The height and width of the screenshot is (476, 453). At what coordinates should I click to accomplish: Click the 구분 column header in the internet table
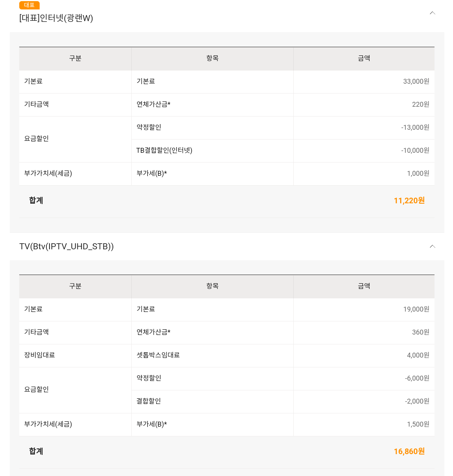point(75,58)
